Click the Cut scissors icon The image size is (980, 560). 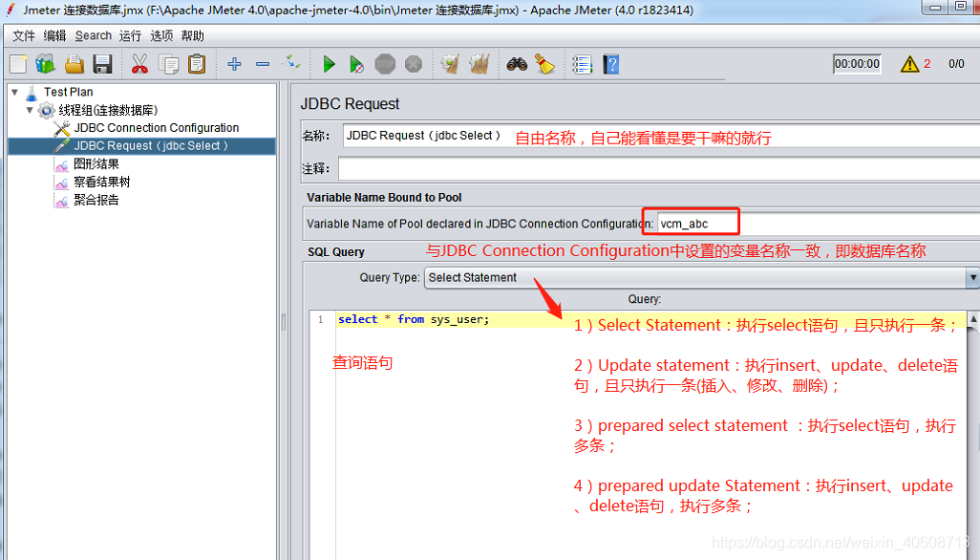(x=139, y=64)
